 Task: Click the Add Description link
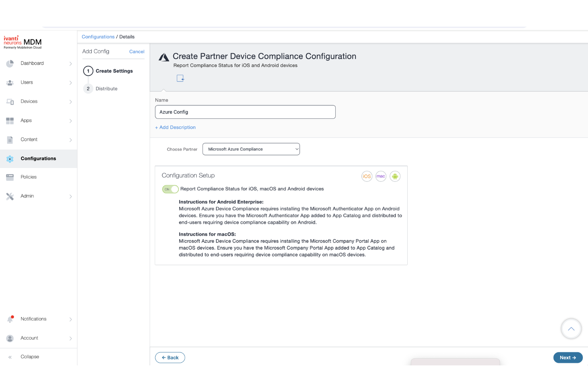175,127
